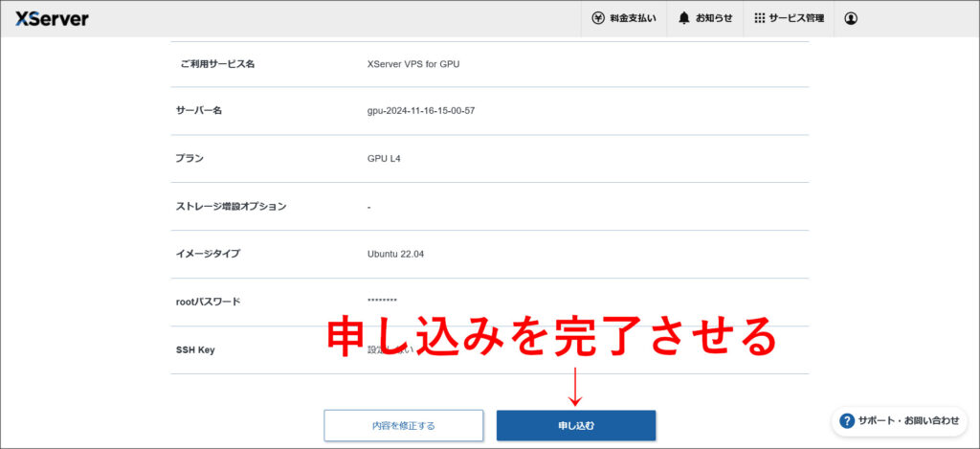
Task: Click the SSH Key label
Action: click(x=195, y=350)
